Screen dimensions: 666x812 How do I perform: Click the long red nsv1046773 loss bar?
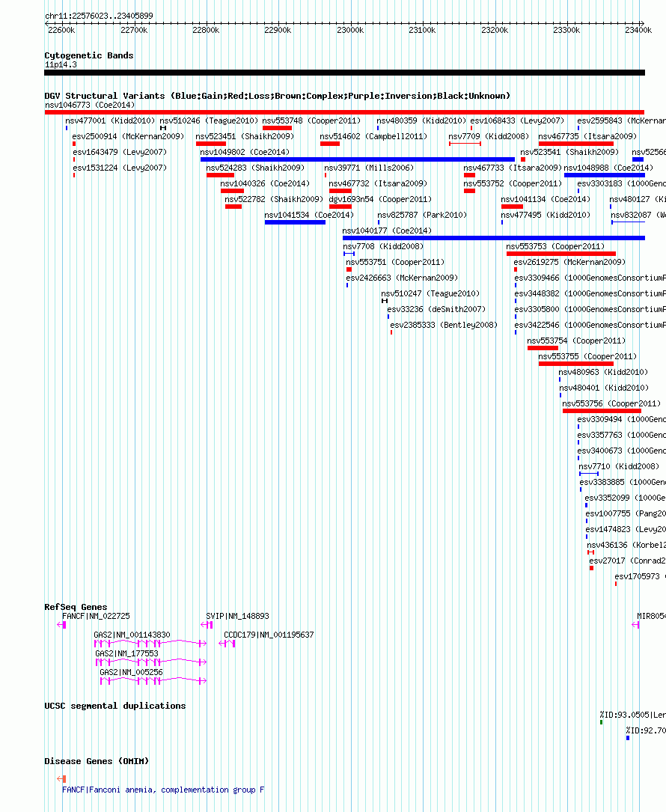344,112
